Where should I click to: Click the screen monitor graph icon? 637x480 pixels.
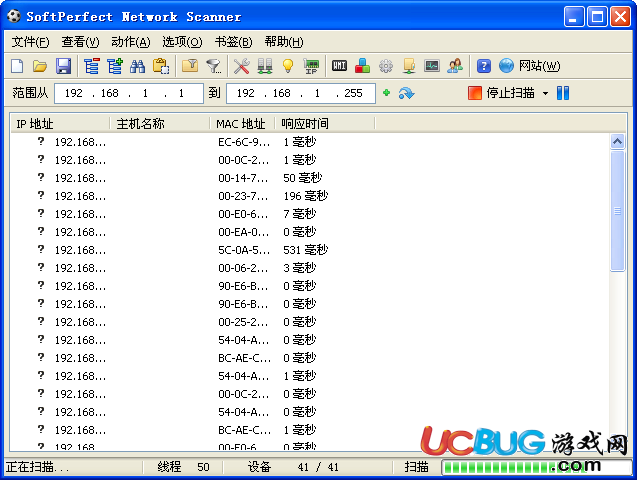pyautogui.click(x=432, y=66)
